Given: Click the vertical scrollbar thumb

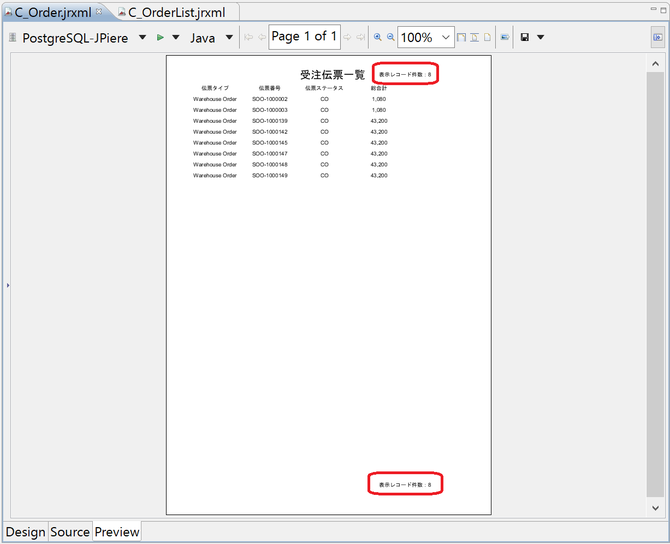Looking at the screenshot, I should click(x=655, y=284).
